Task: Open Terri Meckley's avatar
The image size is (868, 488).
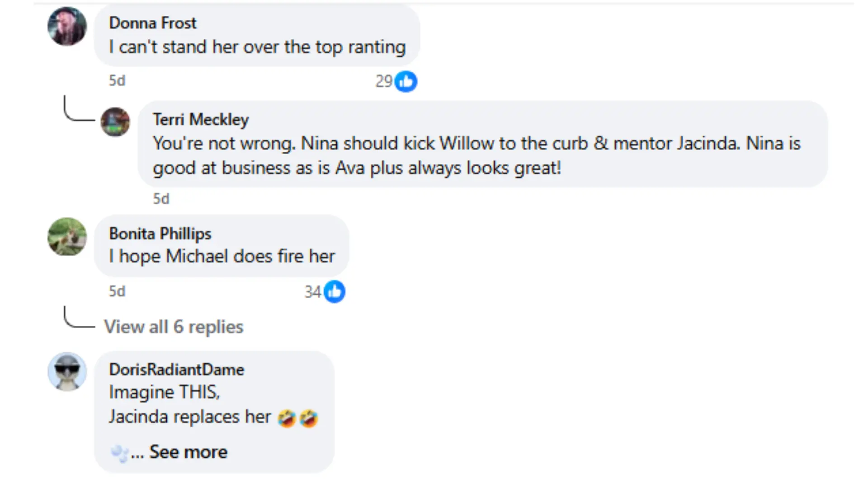Action: pos(115,122)
